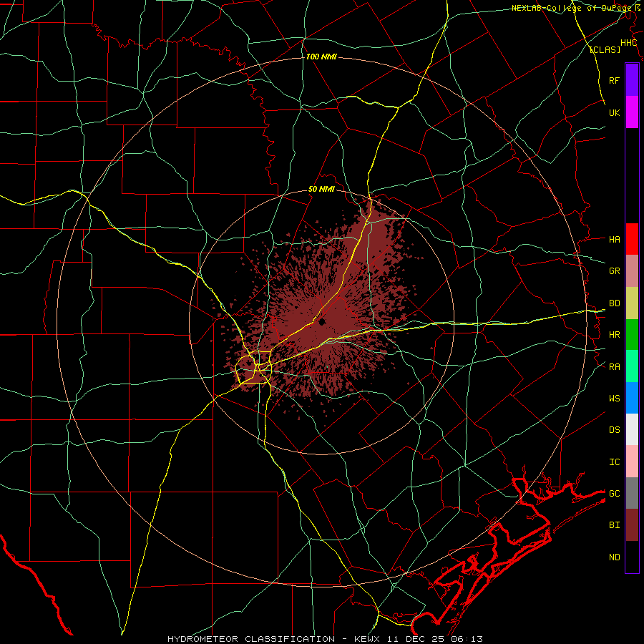Screen dimensions: 644x644
Task: Click the yellow BD color swatch
Action: coord(632,303)
